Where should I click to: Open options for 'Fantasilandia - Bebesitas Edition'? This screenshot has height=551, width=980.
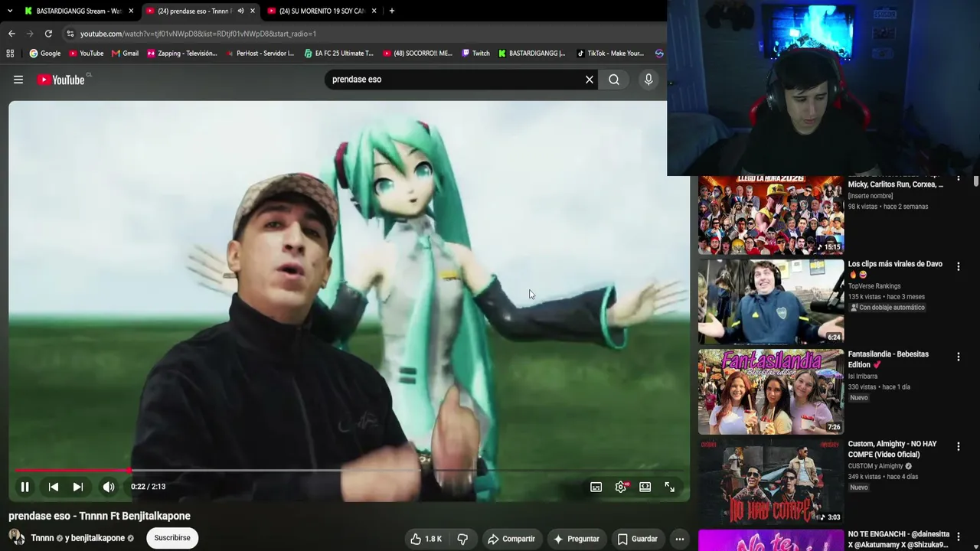point(958,357)
